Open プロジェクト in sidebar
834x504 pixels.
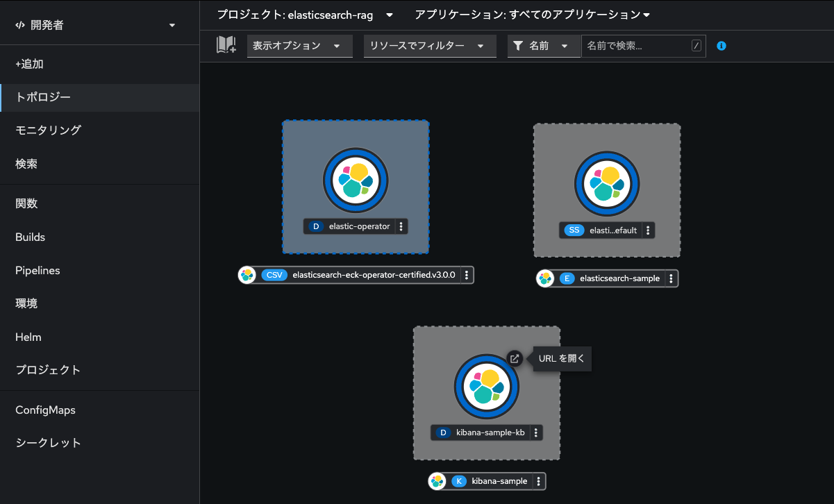pos(99,370)
